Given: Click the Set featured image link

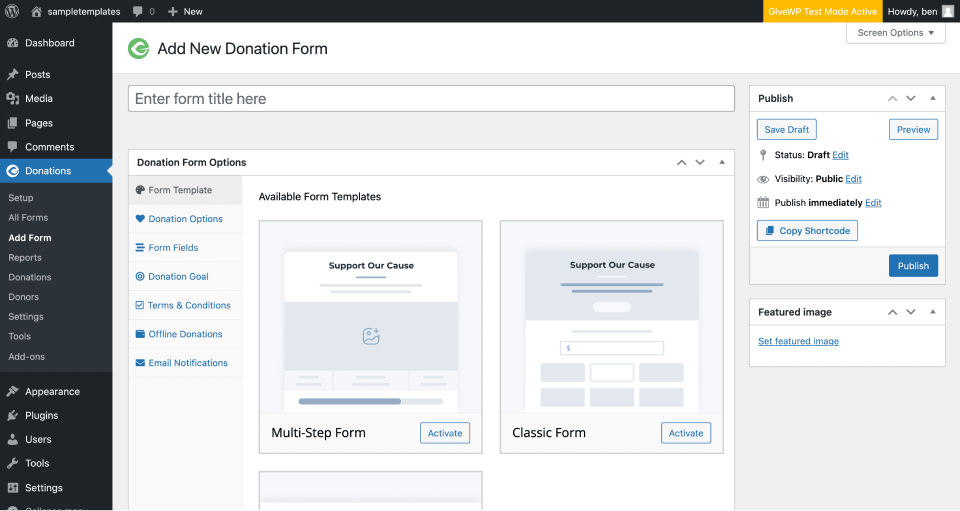Looking at the screenshot, I should pos(798,341).
